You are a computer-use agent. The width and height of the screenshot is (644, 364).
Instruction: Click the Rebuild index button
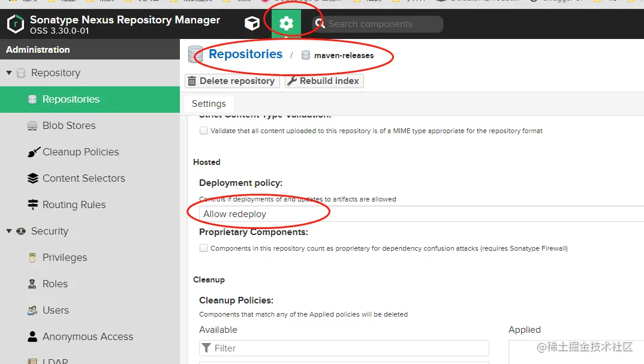[324, 81]
